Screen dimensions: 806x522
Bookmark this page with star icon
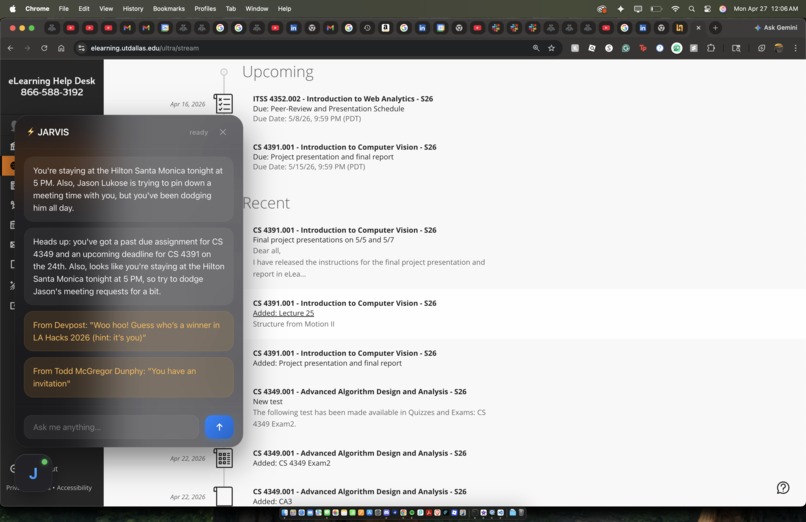tap(552, 48)
